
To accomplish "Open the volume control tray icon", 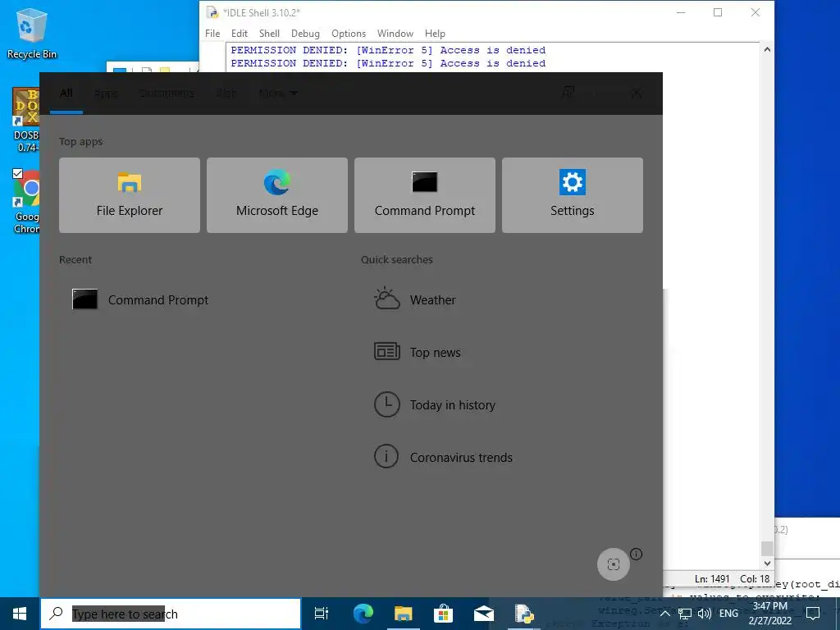I will point(705,614).
